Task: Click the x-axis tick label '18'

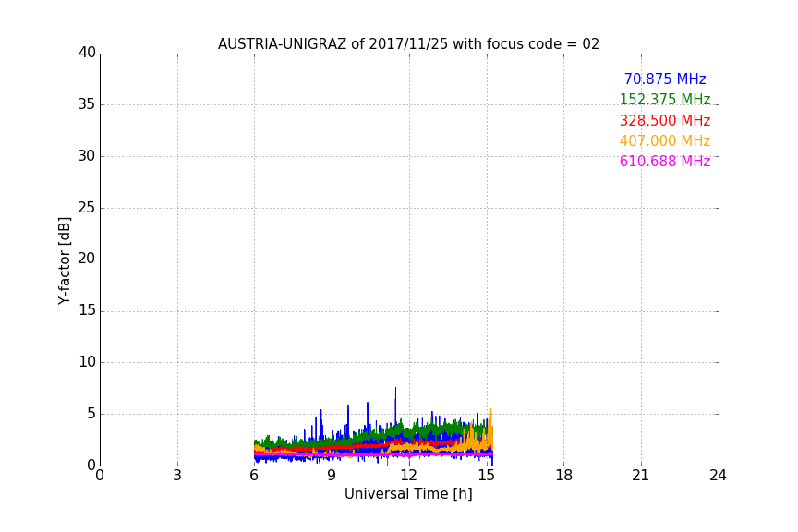Action: click(564, 476)
